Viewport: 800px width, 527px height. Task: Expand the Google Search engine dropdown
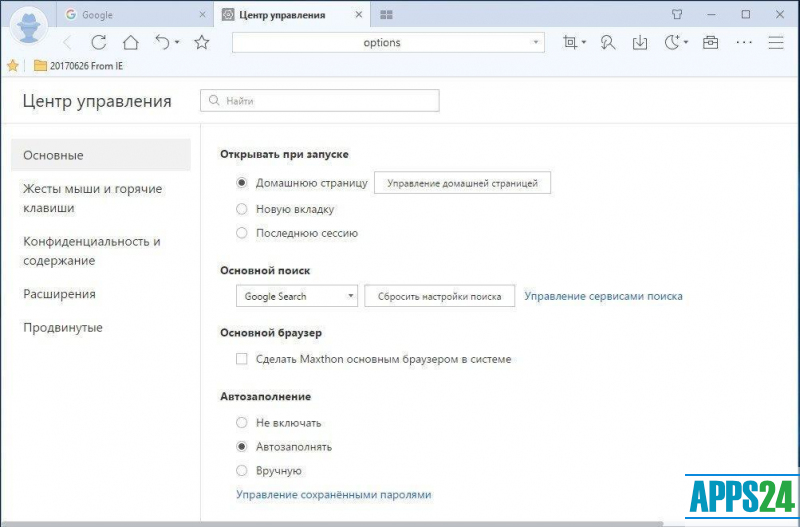(296, 296)
